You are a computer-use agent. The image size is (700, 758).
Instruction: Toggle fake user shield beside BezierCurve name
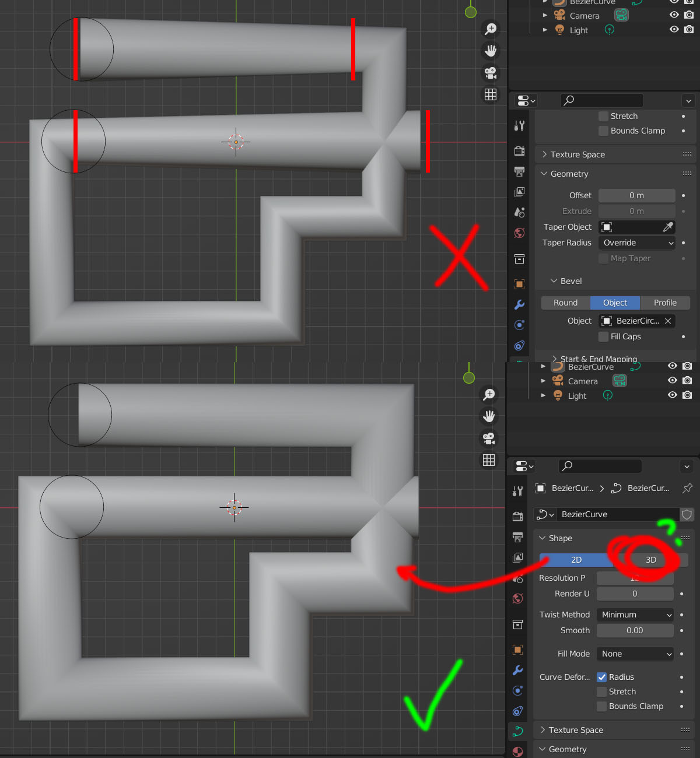pos(687,514)
